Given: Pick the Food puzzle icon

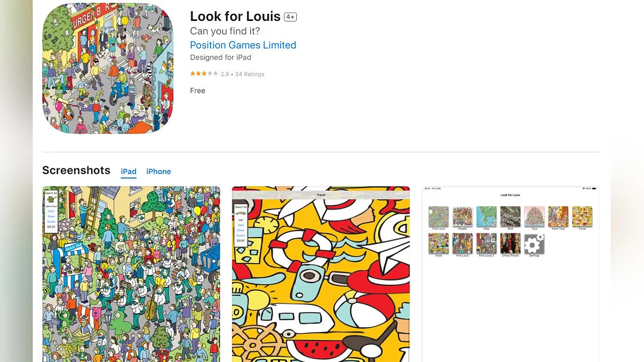Looking at the screenshot, I should click(x=438, y=243).
